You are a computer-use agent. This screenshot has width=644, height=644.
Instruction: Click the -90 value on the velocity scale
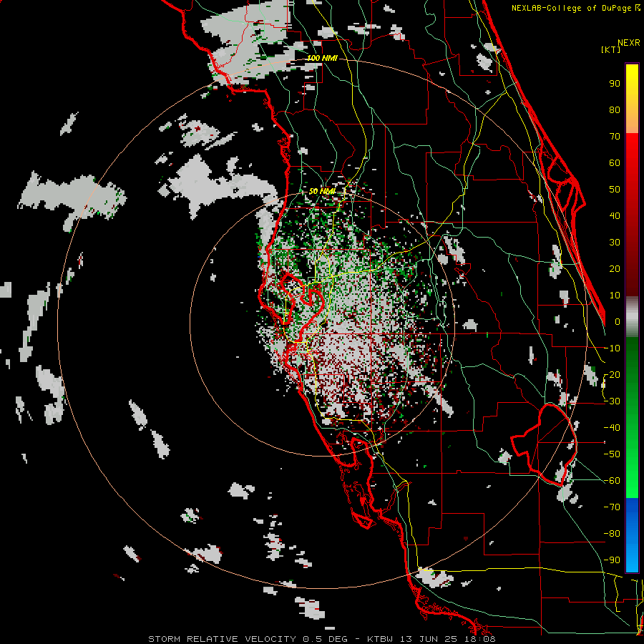coord(612,560)
